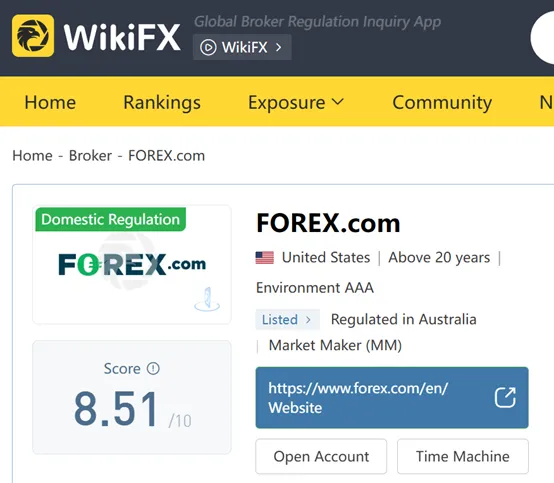This screenshot has width=554, height=483.
Task: Click the Domestic Regulation green badge
Action: tap(111, 219)
